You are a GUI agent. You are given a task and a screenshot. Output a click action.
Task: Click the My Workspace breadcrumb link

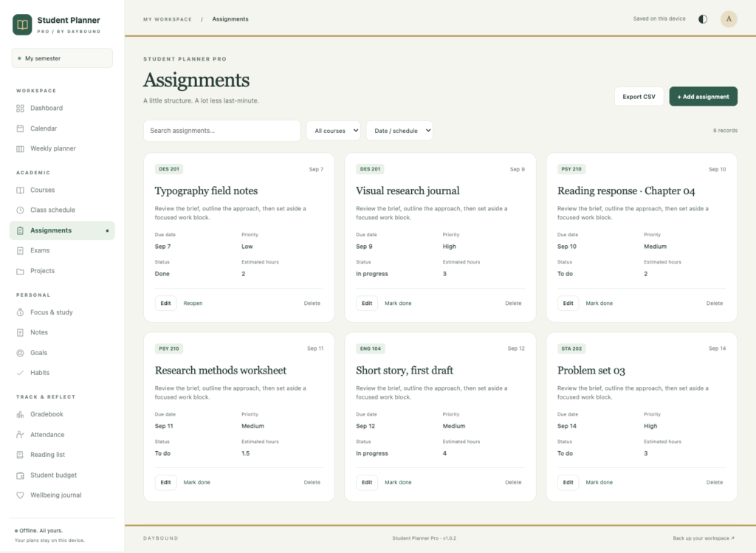(168, 19)
